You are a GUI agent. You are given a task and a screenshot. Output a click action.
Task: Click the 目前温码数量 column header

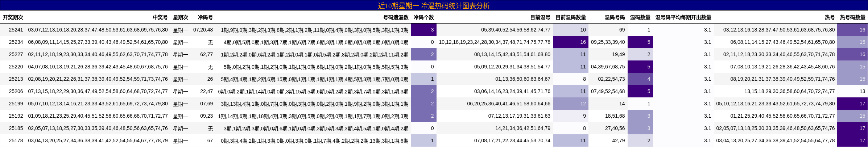571,17
